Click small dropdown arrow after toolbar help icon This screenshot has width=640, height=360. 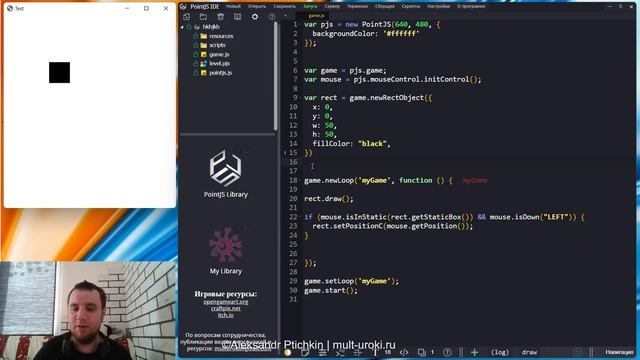(285, 16)
